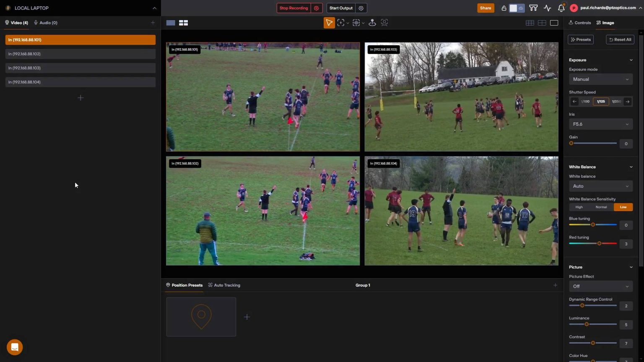Click the Contrast value field
The image size is (644, 362).
click(626, 343)
